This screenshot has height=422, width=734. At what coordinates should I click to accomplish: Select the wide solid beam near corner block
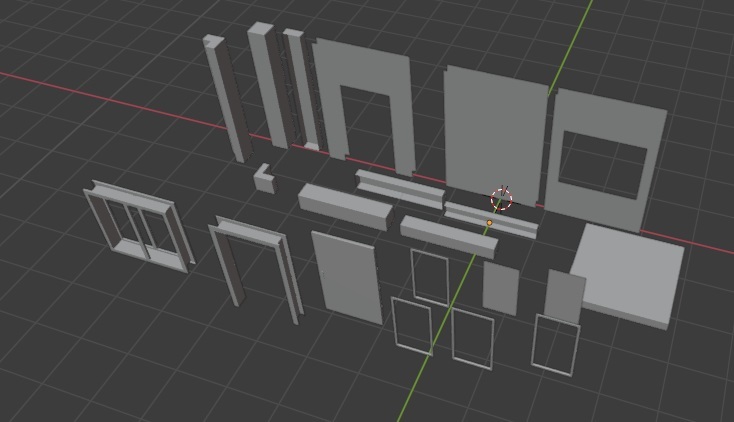(x=344, y=207)
